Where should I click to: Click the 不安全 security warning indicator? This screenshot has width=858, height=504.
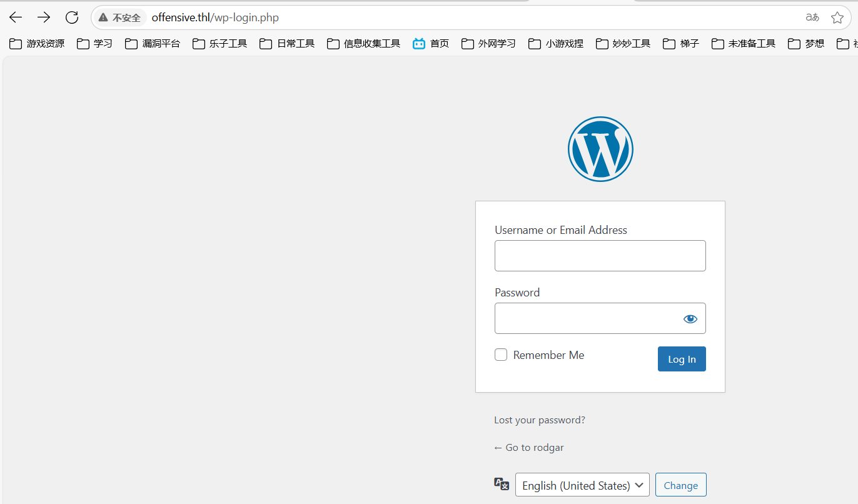[x=120, y=18]
